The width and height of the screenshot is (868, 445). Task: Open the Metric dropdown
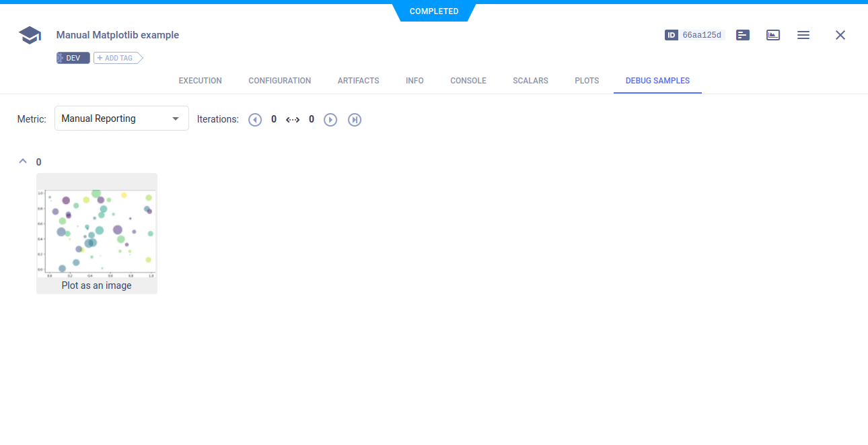pyautogui.click(x=121, y=118)
